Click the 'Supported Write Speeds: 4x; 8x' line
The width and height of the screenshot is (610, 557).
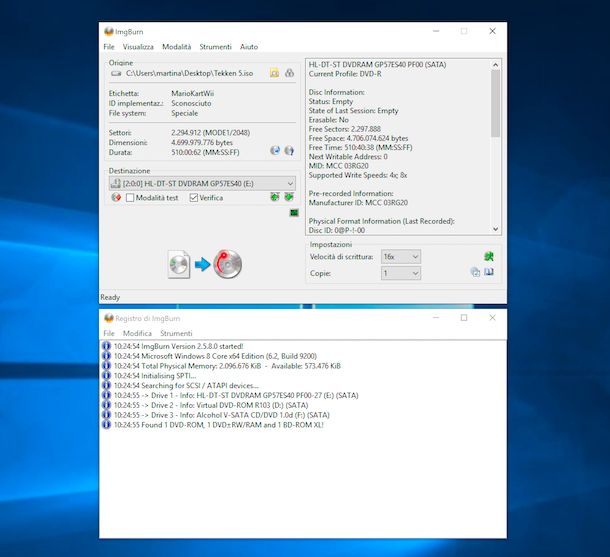pyautogui.click(x=358, y=175)
